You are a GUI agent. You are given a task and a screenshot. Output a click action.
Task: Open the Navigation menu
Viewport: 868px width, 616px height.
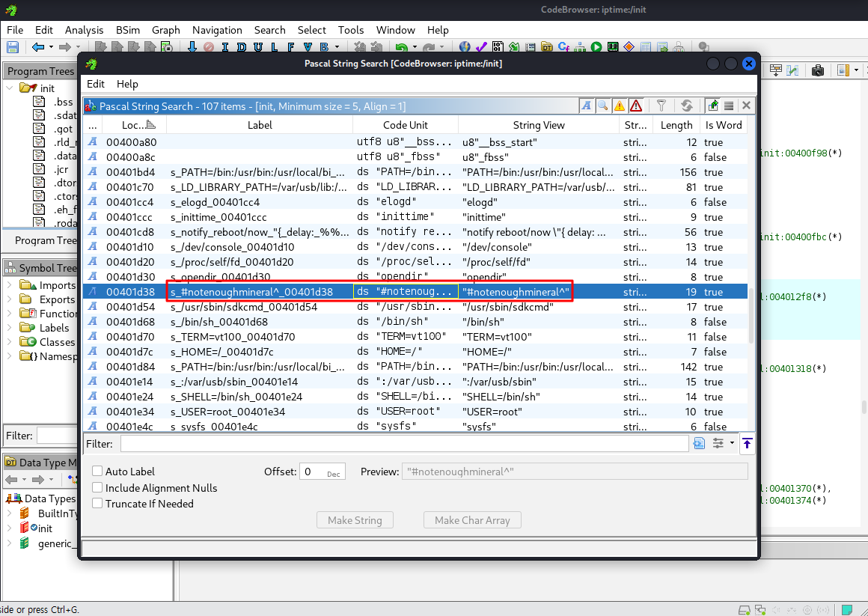[217, 30]
